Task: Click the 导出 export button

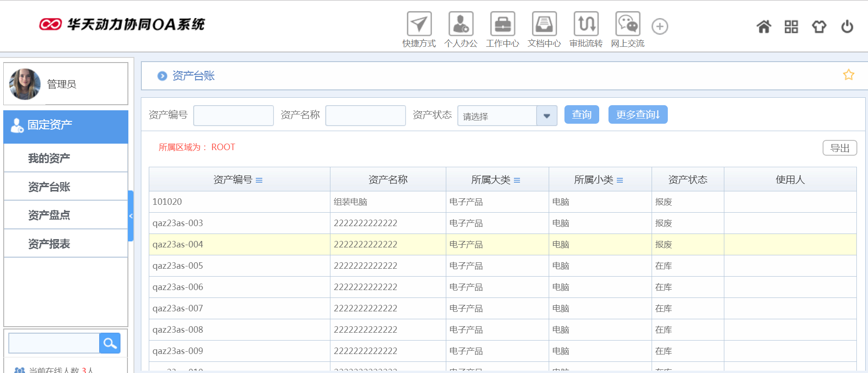Action: click(x=839, y=148)
